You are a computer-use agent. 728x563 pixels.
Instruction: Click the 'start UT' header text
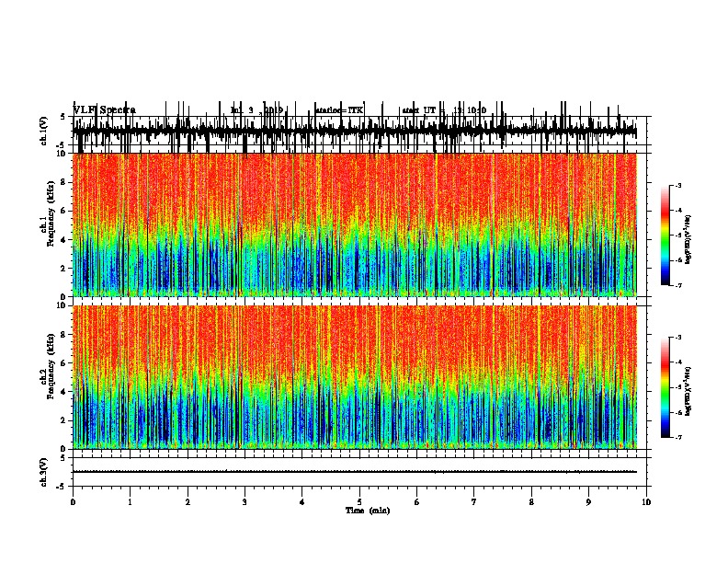[419, 110]
